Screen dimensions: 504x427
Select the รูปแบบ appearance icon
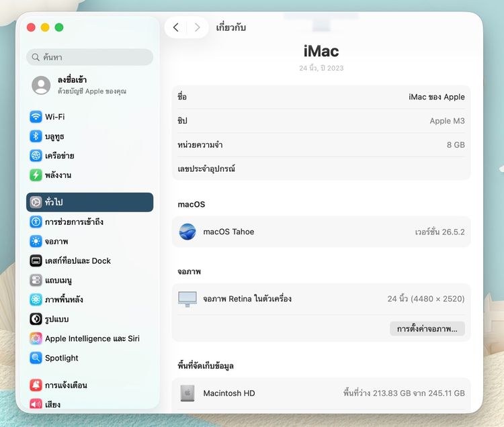pyautogui.click(x=36, y=319)
